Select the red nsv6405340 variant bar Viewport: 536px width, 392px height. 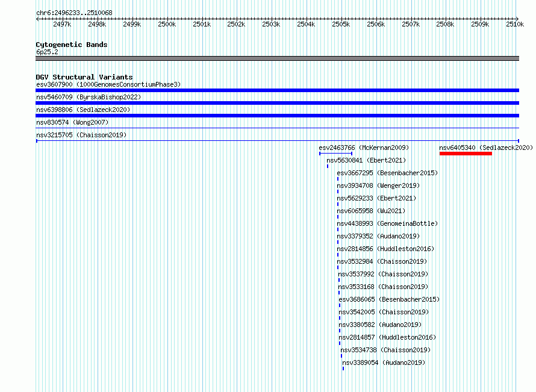click(x=466, y=154)
